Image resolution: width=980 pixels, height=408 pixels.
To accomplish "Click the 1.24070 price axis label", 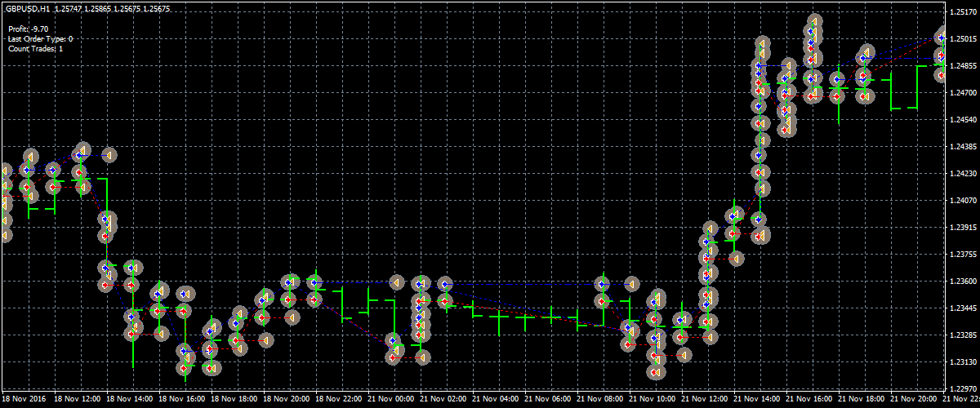I will (962, 201).
